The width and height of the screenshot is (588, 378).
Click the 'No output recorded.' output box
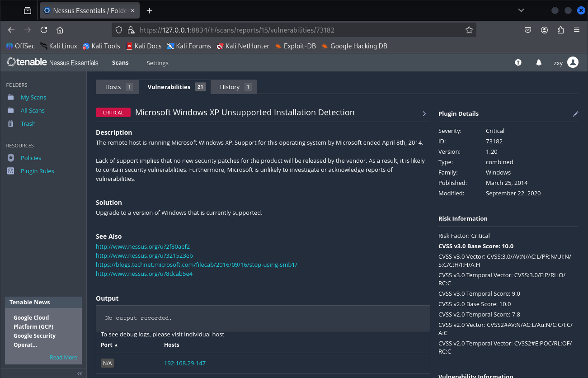tap(263, 318)
